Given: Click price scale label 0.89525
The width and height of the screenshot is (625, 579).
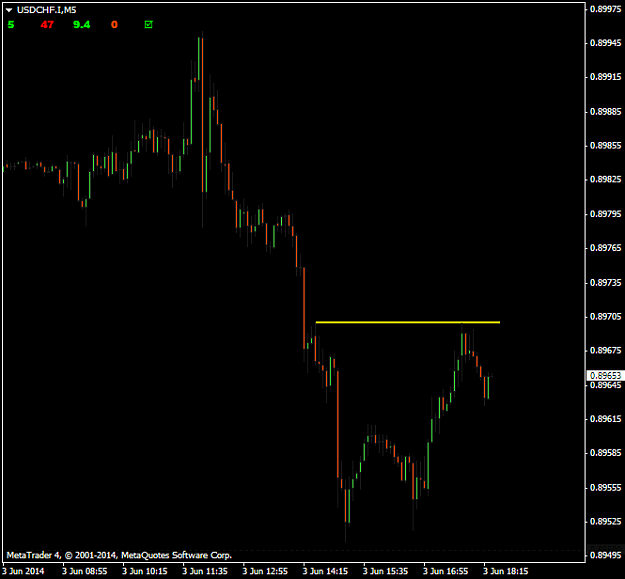Looking at the screenshot, I should (x=605, y=522).
